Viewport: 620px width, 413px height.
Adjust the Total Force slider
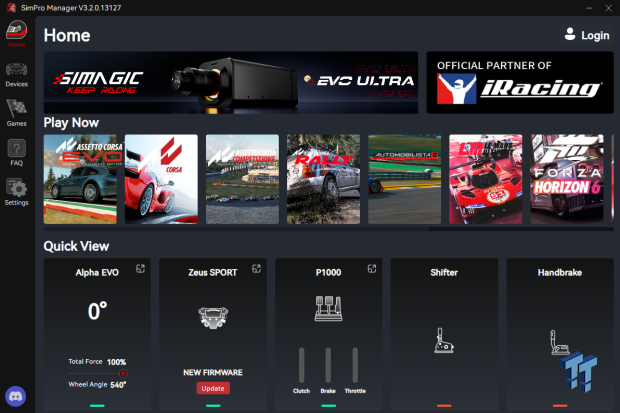(x=123, y=373)
